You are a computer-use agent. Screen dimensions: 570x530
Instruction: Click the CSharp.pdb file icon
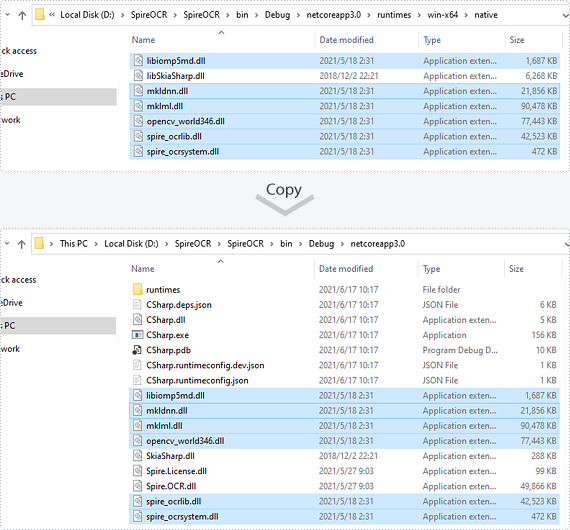(137, 350)
